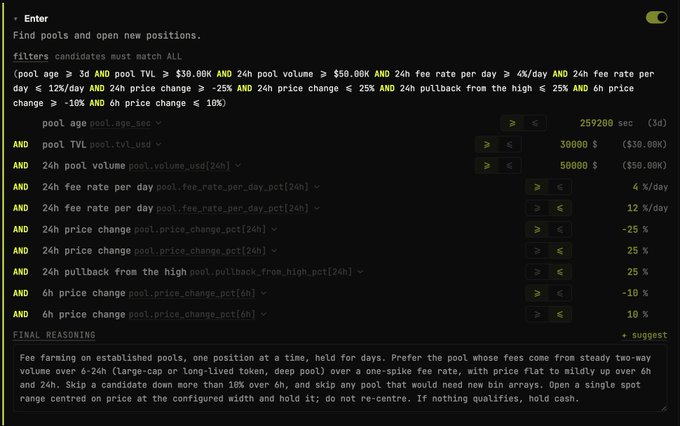Select ≥ operator on 4 %/day fee rate row

point(537,187)
